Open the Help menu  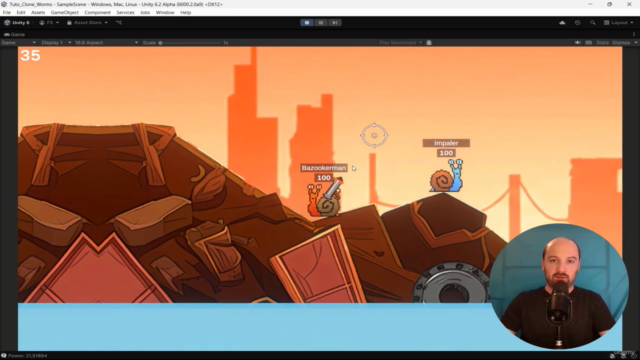185,13
